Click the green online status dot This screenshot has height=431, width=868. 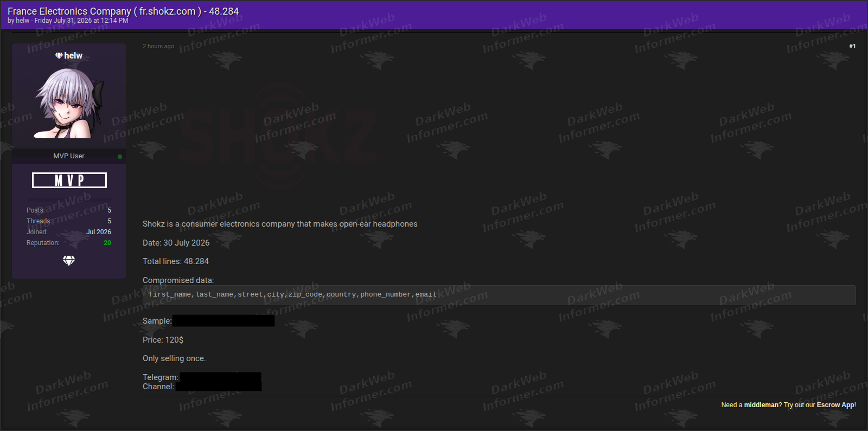click(120, 157)
